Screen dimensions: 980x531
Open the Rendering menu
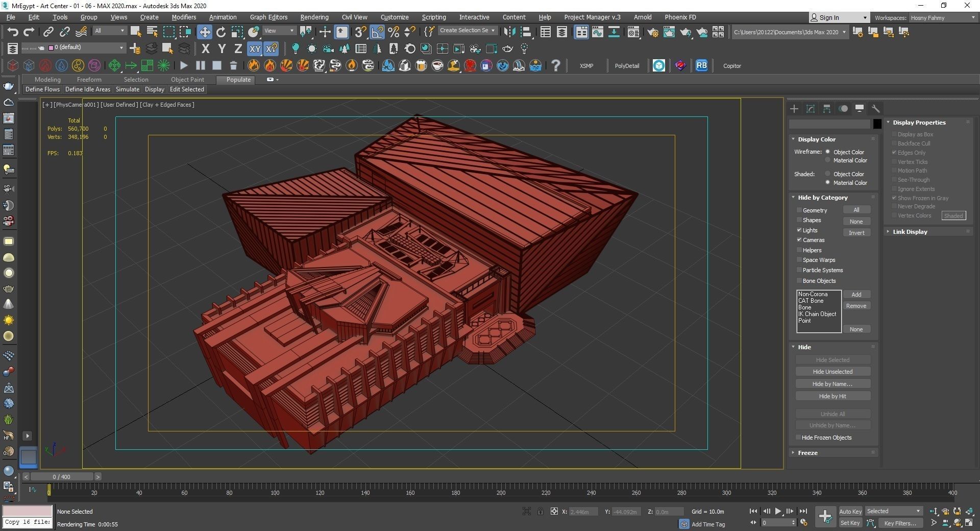click(x=314, y=17)
